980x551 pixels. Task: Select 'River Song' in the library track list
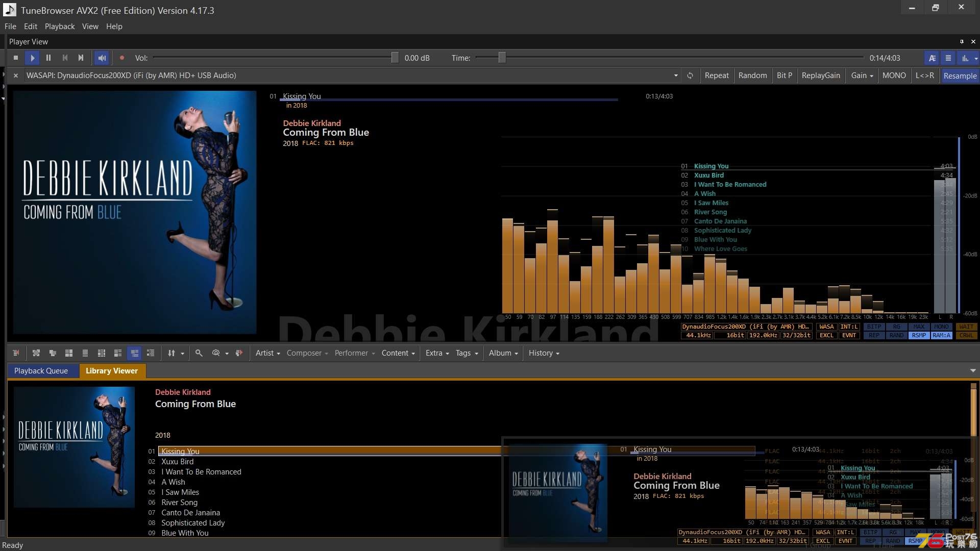pyautogui.click(x=179, y=503)
